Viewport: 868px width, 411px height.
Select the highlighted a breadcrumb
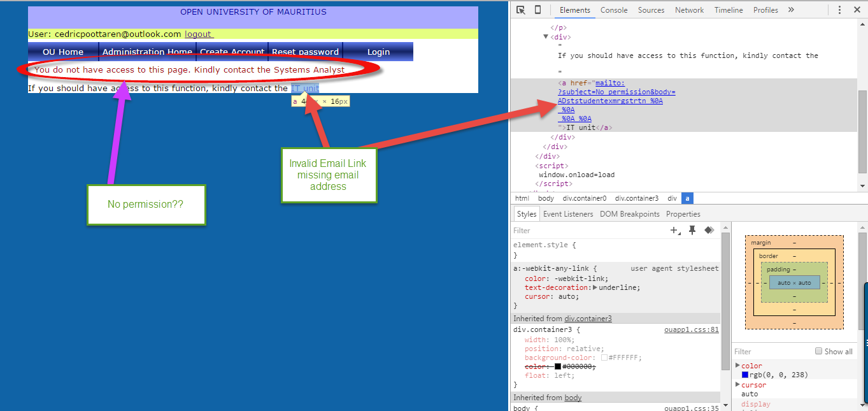coord(687,198)
